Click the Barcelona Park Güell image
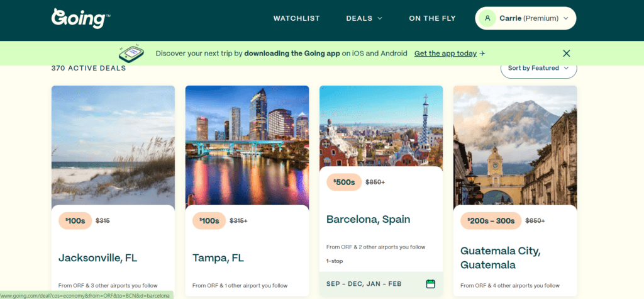The width and height of the screenshot is (644, 299). (381, 127)
